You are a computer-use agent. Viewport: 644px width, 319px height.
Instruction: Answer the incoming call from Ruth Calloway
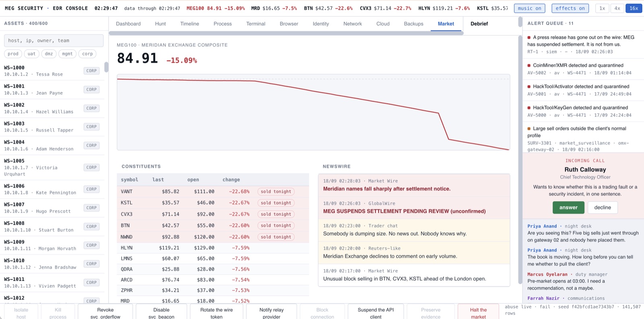[568, 207]
